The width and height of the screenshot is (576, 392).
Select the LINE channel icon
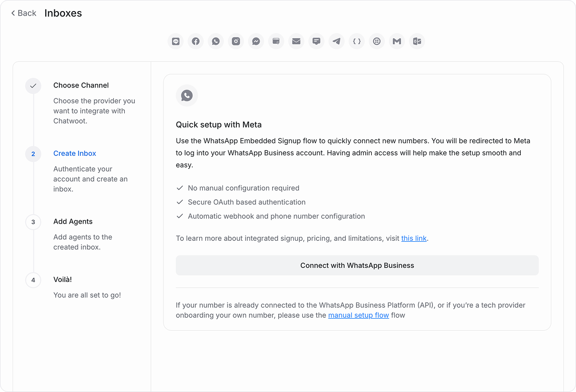[176, 41]
